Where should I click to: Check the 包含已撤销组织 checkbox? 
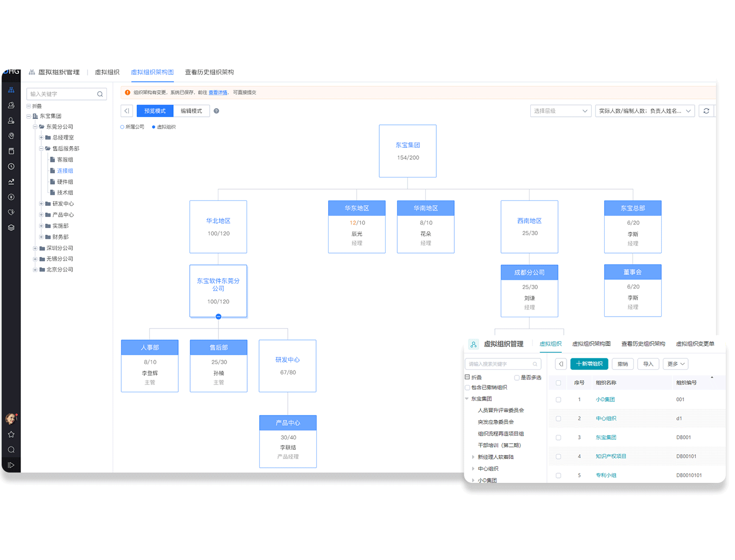point(468,388)
